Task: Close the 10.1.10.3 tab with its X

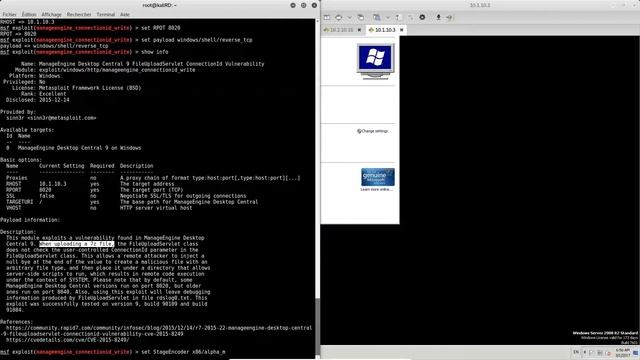Action: [x=402, y=30]
